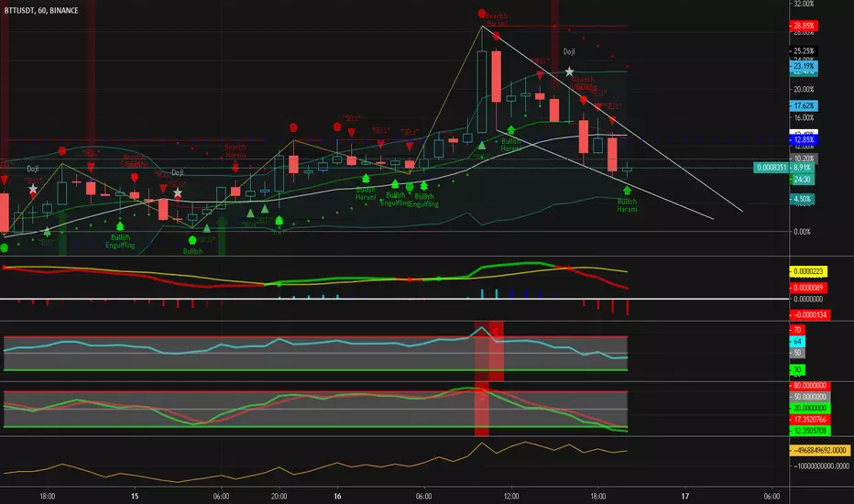Select the dark blue 12.85% label

[804, 140]
